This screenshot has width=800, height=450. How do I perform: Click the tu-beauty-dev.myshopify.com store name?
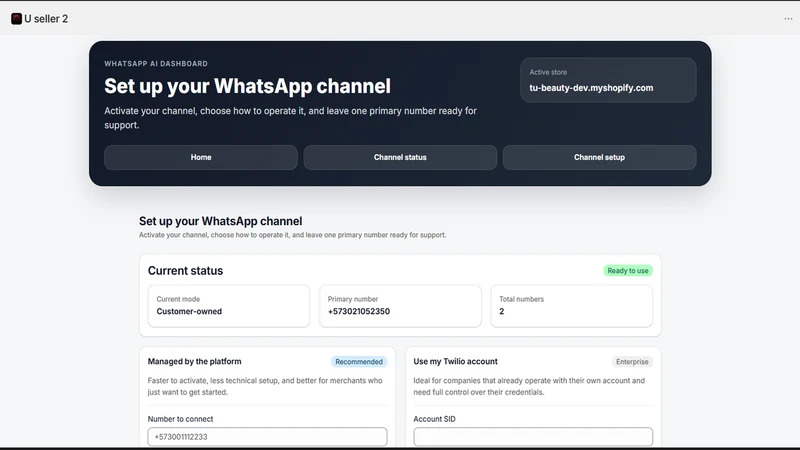(591, 88)
